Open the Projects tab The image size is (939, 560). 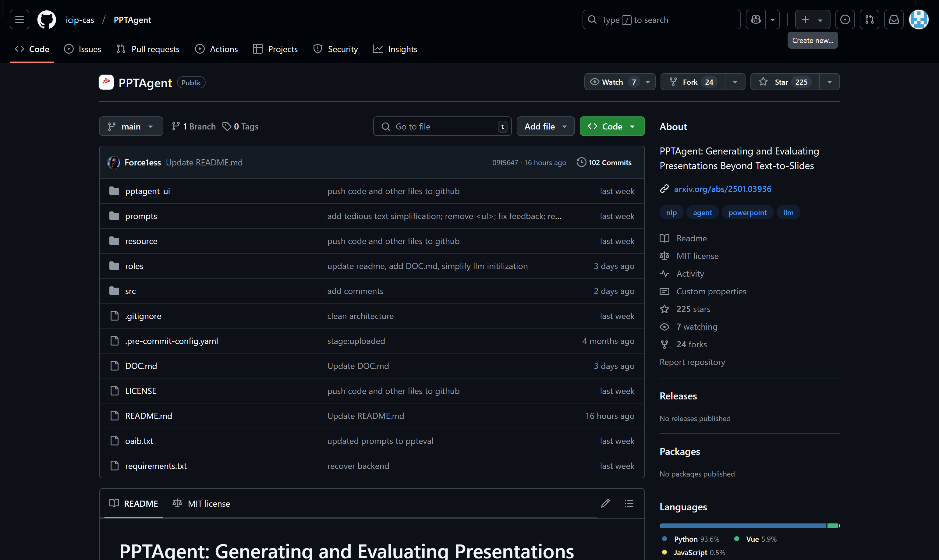point(275,49)
